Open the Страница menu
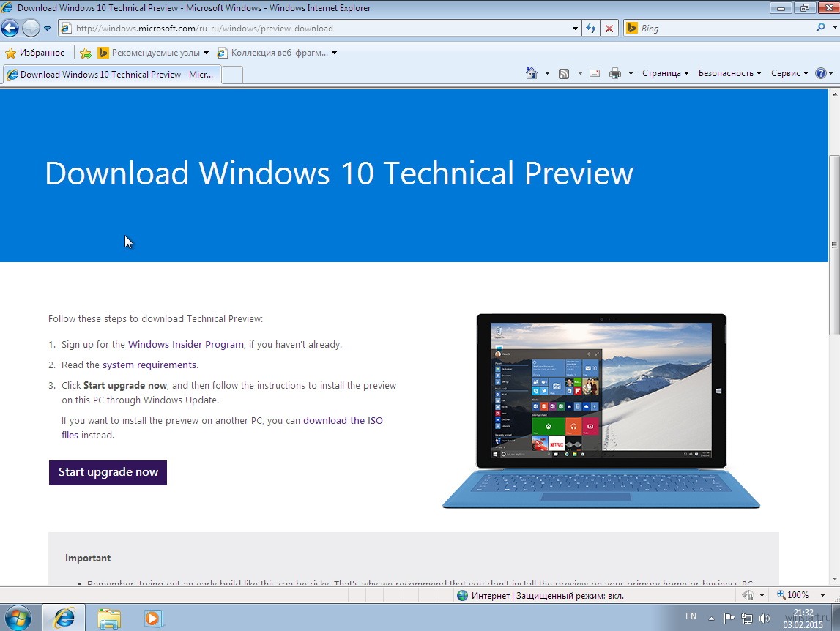 (666, 73)
